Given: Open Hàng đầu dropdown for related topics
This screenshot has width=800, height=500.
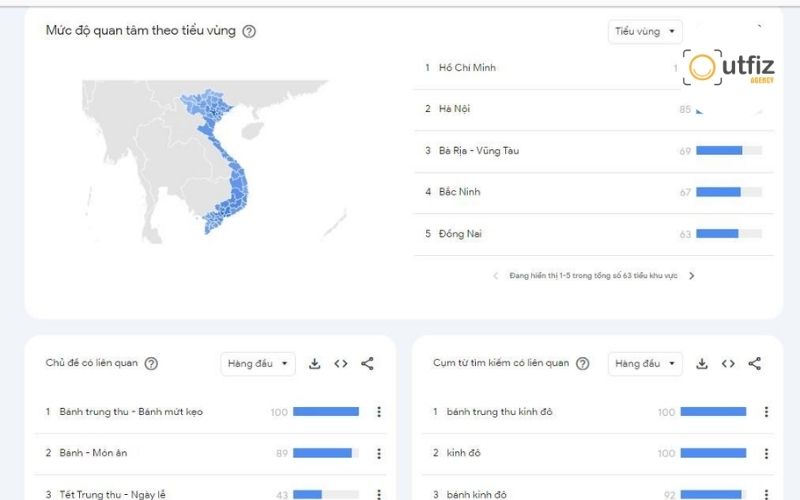Looking at the screenshot, I should (258, 364).
